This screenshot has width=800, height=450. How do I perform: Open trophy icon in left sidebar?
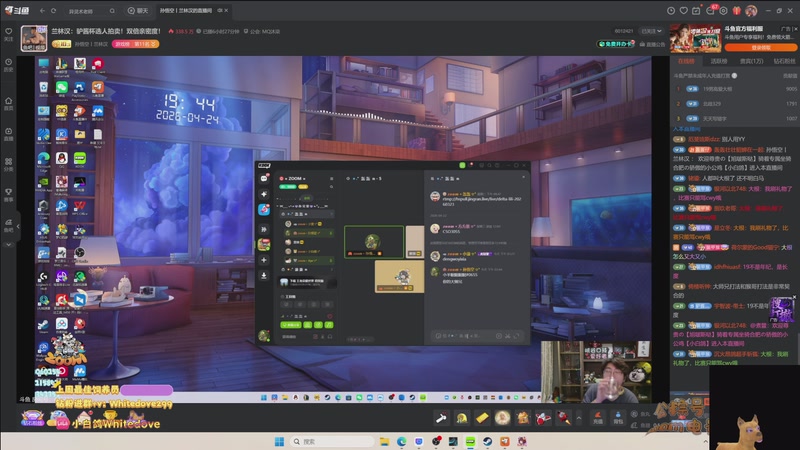(9, 194)
